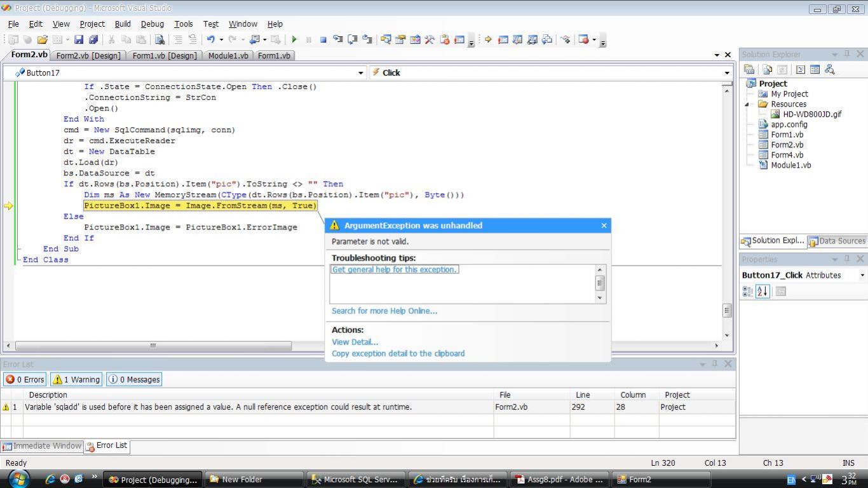This screenshot has height=488, width=868.
Task: Open the Button17 class name dropdown
Action: click(361, 73)
